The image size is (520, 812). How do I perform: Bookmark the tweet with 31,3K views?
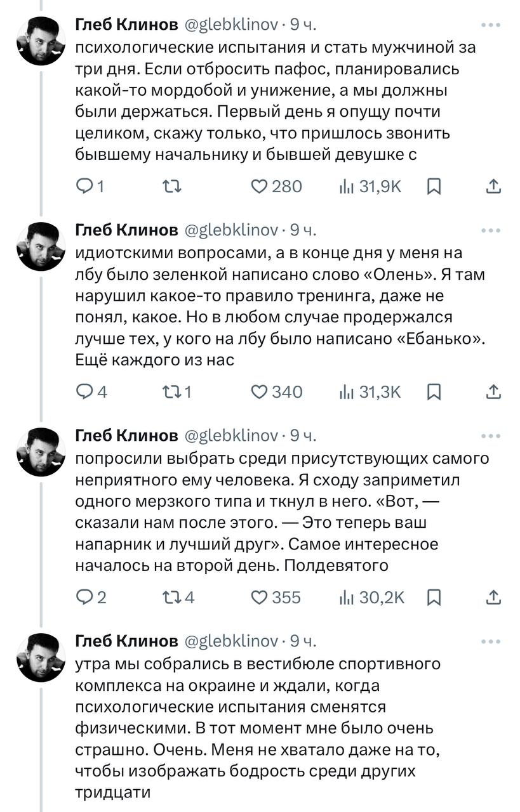[434, 392]
